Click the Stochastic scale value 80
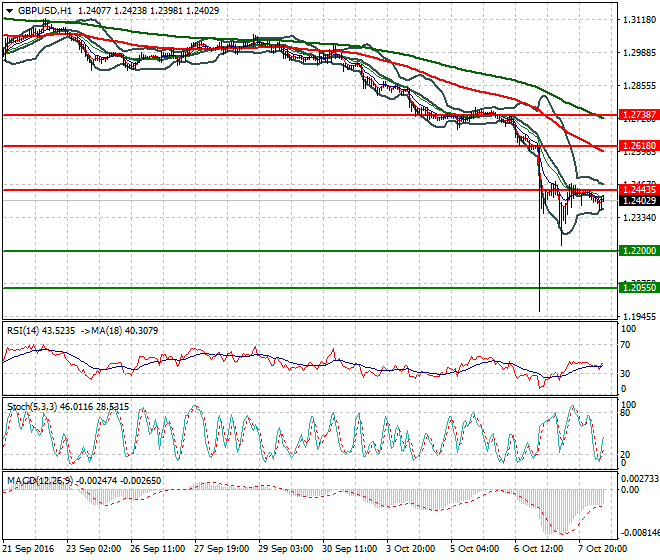Image resolution: width=660 pixels, height=560 pixels. point(625,413)
